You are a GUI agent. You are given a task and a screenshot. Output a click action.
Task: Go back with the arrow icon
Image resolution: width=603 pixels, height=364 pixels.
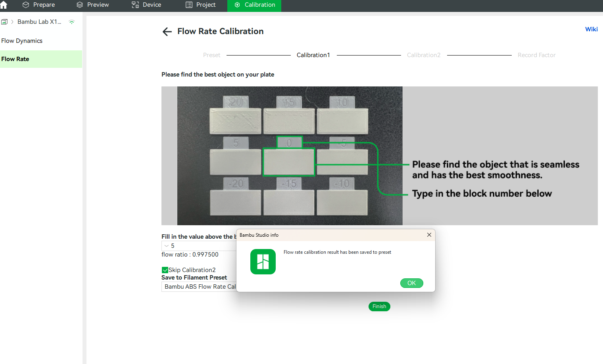point(167,32)
